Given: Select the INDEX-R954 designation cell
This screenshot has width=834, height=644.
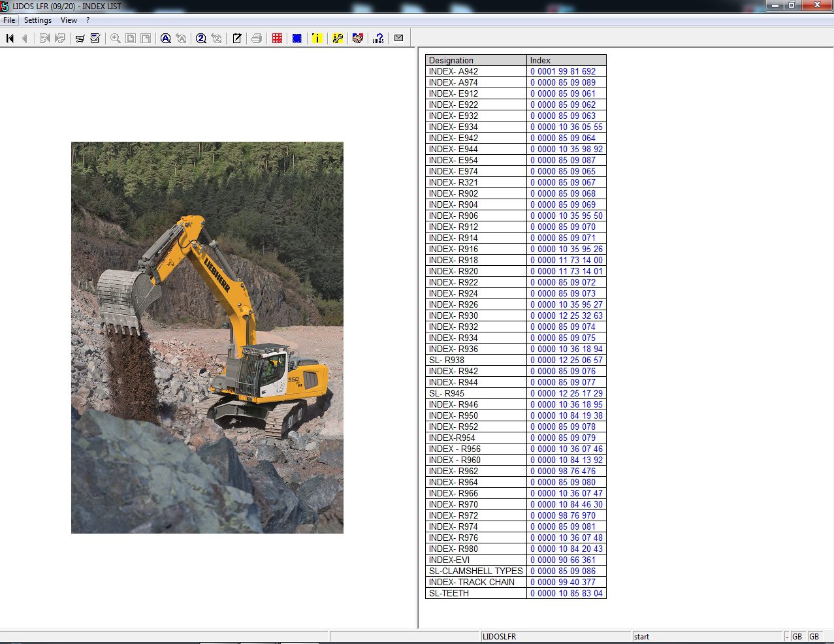Looking at the screenshot, I should coord(476,438).
